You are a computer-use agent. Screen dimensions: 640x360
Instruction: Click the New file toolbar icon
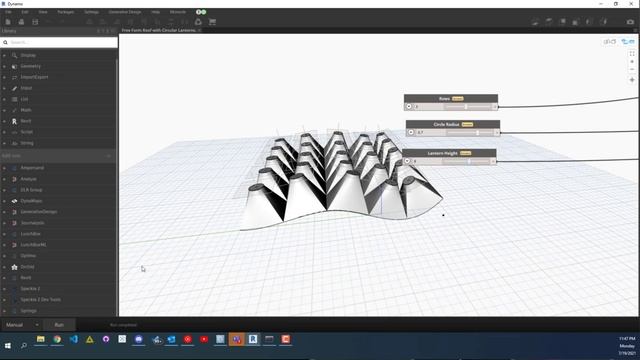pyautogui.click(x=8, y=22)
